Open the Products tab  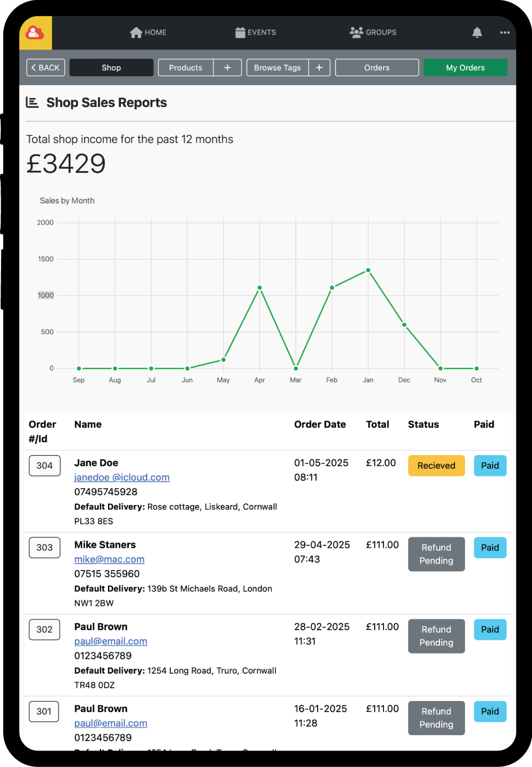coord(186,68)
